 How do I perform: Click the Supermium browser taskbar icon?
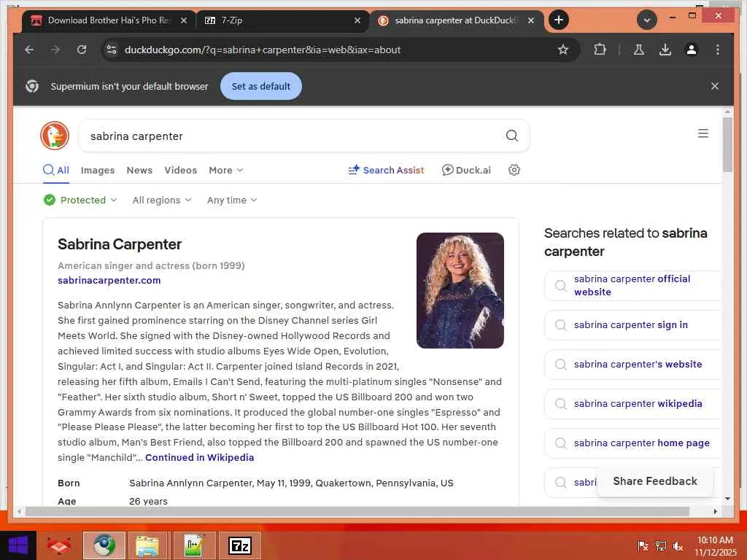coord(104,545)
